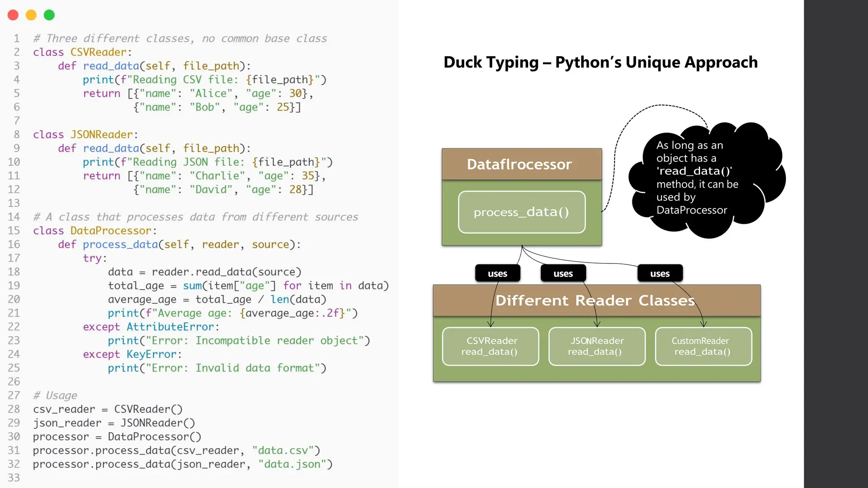Click the 'Different Reader Classes' header
The height and width of the screenshot is (488, 868).
click(597, 300)
